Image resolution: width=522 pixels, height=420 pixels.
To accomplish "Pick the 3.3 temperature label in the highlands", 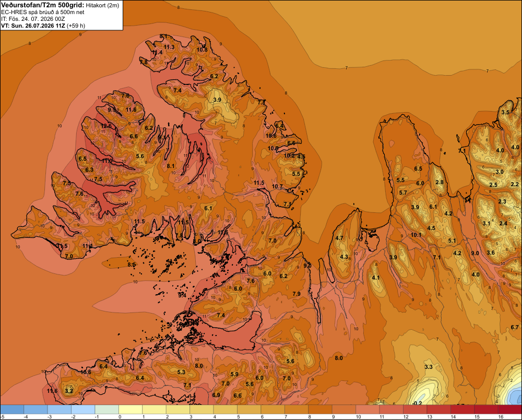I will pos(429,367).
